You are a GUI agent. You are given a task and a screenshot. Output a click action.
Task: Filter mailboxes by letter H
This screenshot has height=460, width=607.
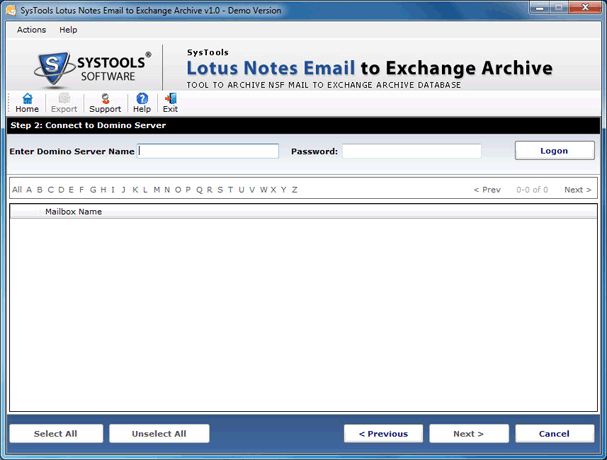pos(103,190)
